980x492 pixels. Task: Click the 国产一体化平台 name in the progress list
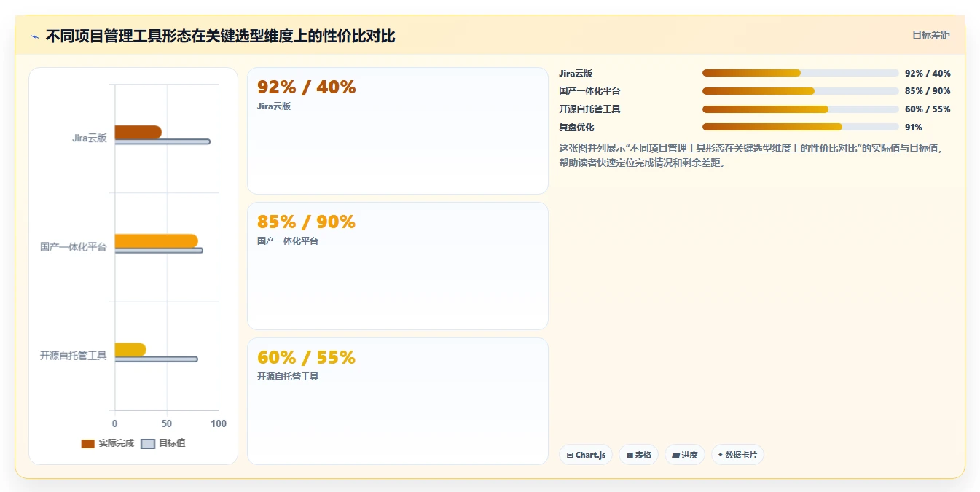pos(589,91)
